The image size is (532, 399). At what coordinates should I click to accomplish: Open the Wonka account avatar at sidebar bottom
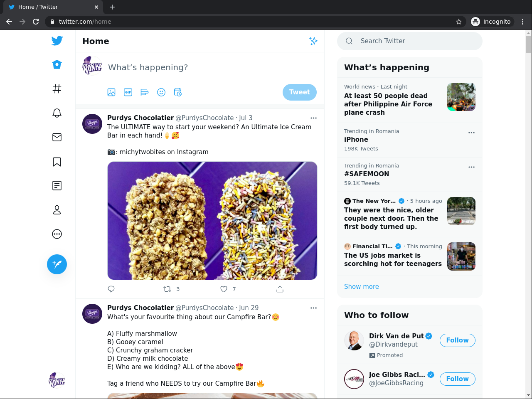tap(57, 380)
